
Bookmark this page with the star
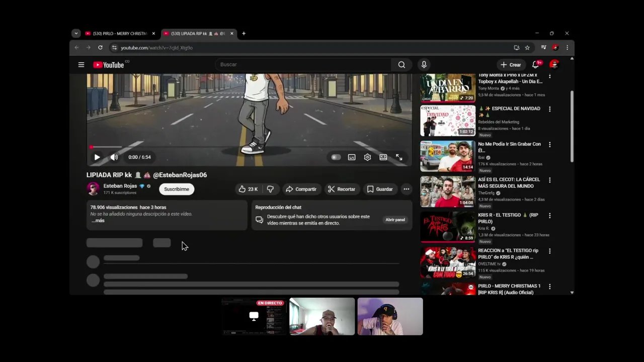527,48
